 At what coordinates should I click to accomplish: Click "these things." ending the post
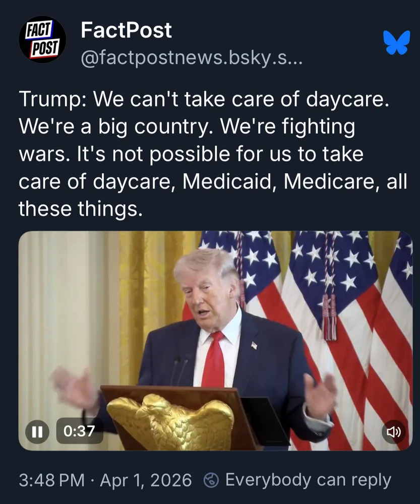coord(80,209)
